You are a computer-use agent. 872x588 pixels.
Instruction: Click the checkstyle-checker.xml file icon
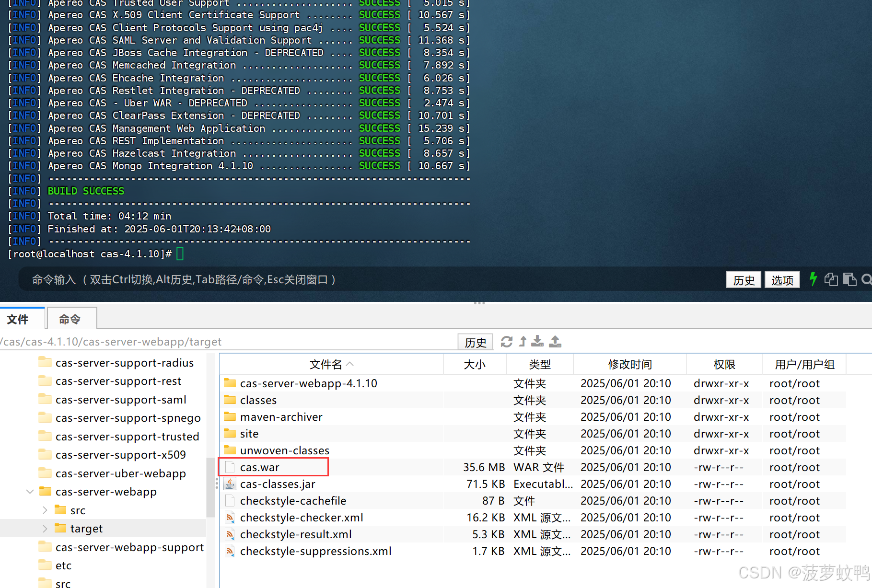click(230, 518)
